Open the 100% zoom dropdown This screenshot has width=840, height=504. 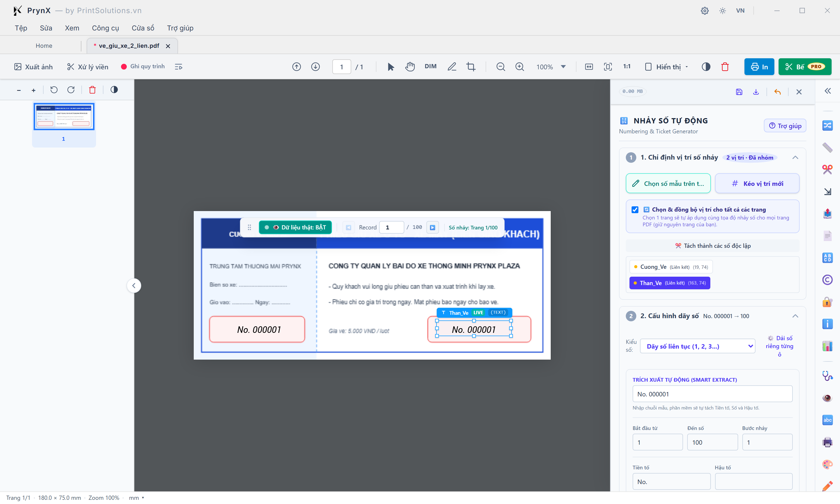click(551, 67)
